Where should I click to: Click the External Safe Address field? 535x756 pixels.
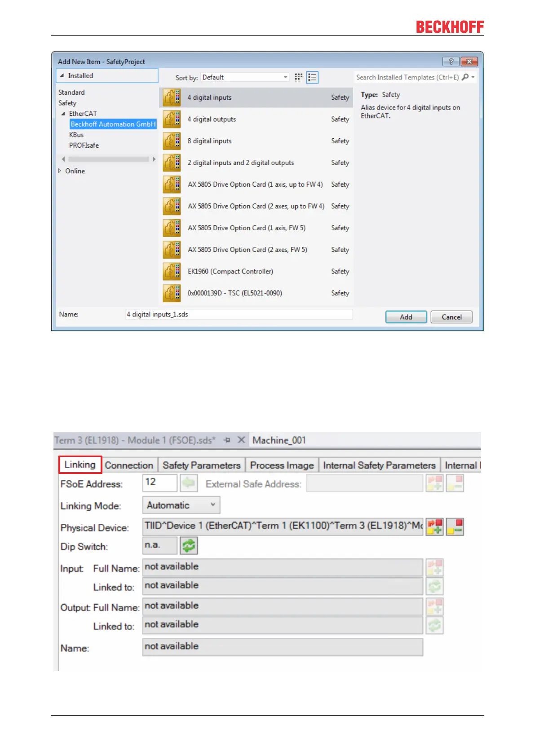click(x=365, y=483)
